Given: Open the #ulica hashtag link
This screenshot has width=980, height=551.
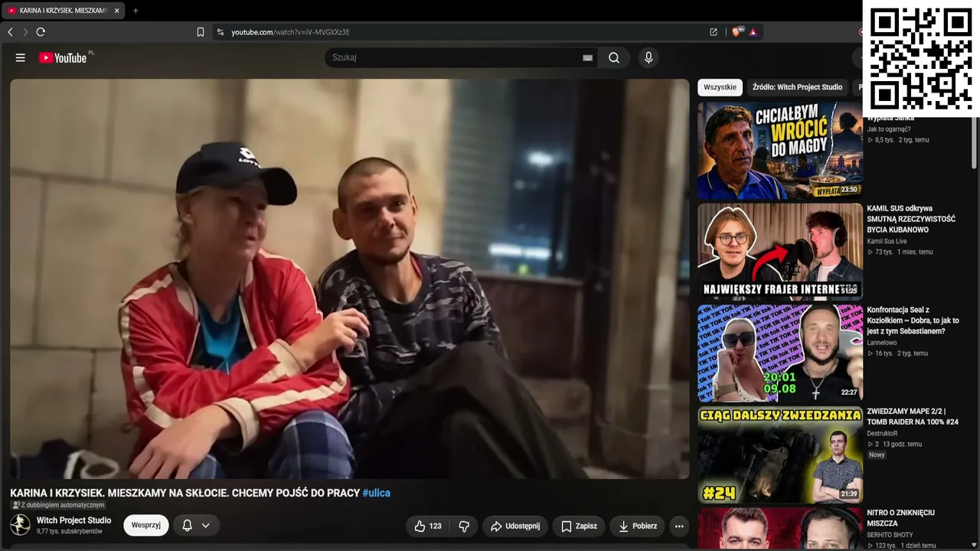Looking at the screenshot, I should (x=377, y=494).
